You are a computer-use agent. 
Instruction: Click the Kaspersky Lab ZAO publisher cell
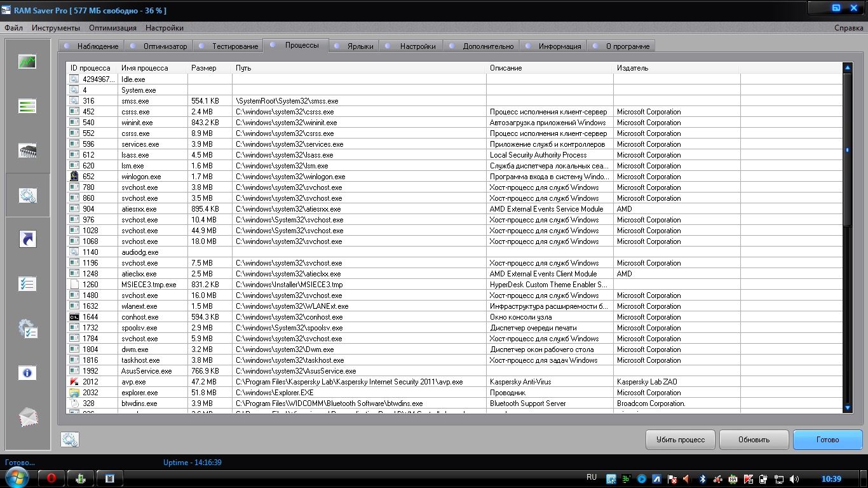[x=648, y=382]
